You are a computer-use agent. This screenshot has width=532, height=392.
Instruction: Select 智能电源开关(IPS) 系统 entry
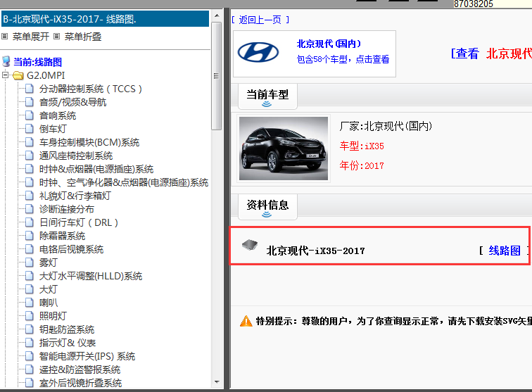click(x=87, y=356)
